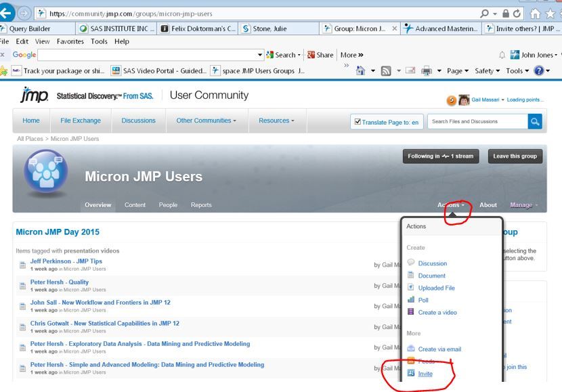Click the Discussions navigation item
The image size is (562, 392).
click(x=138, y=121)
